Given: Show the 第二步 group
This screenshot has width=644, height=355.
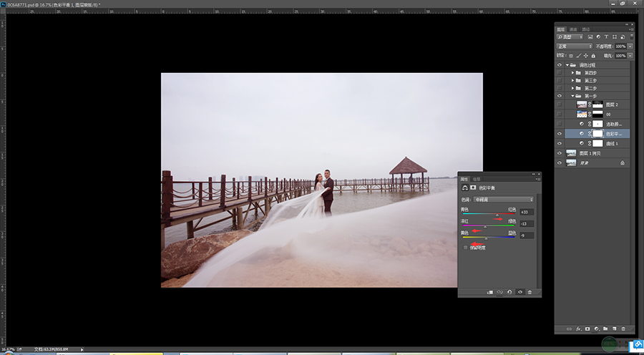Looking at the screenshot, I should click(x=559, y=88).
